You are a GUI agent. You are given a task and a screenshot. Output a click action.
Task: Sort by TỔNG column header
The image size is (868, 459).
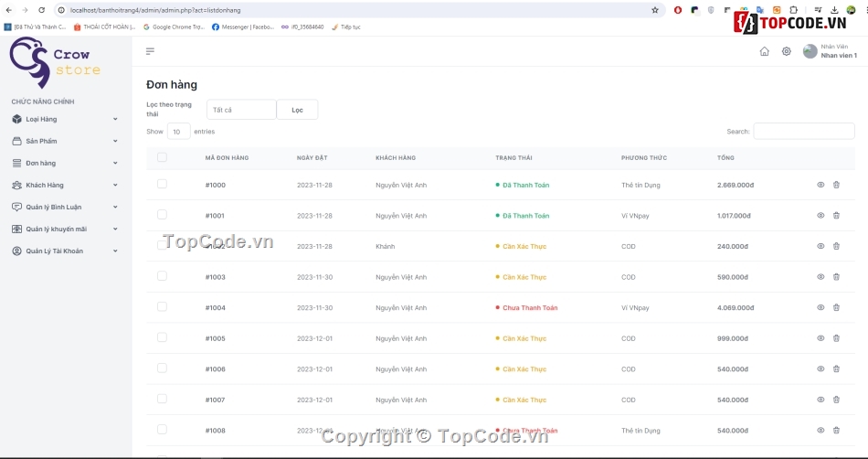tap(725, 158)
